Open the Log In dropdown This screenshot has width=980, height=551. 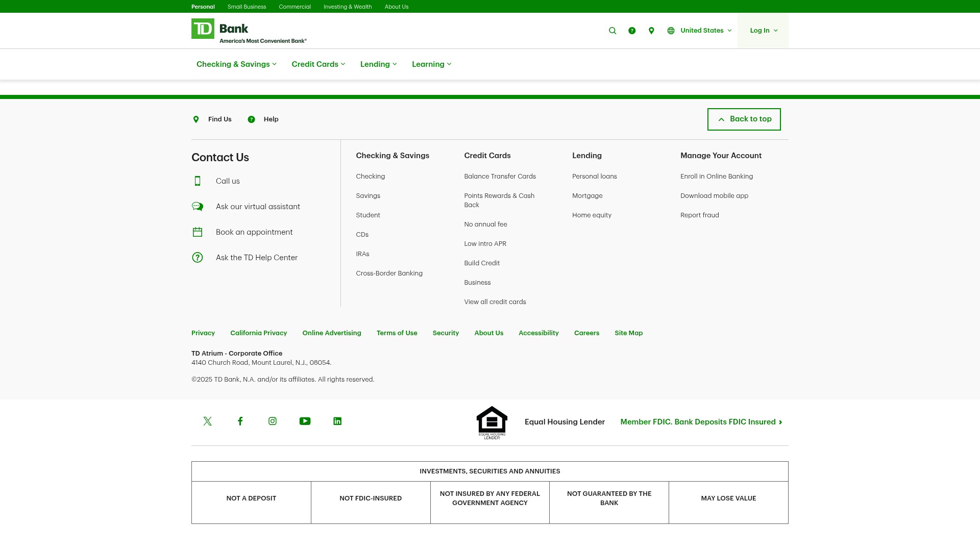pos(763,31)
